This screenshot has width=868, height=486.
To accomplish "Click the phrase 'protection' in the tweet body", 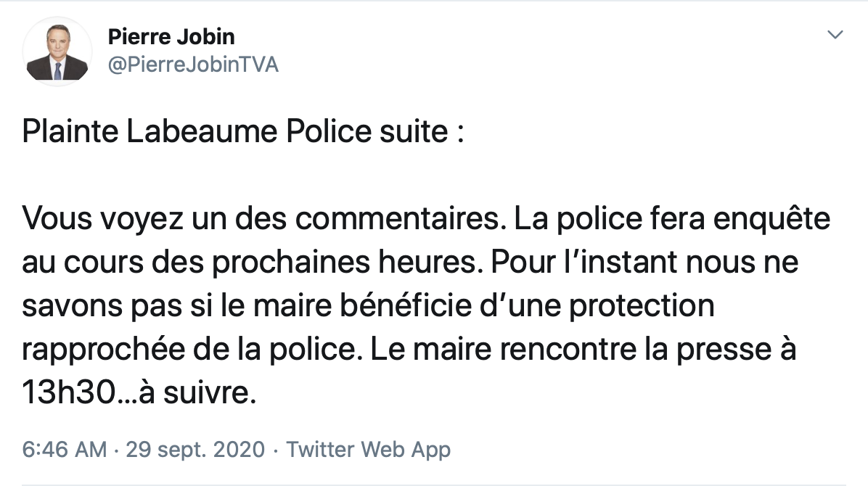I will [642, 306].
